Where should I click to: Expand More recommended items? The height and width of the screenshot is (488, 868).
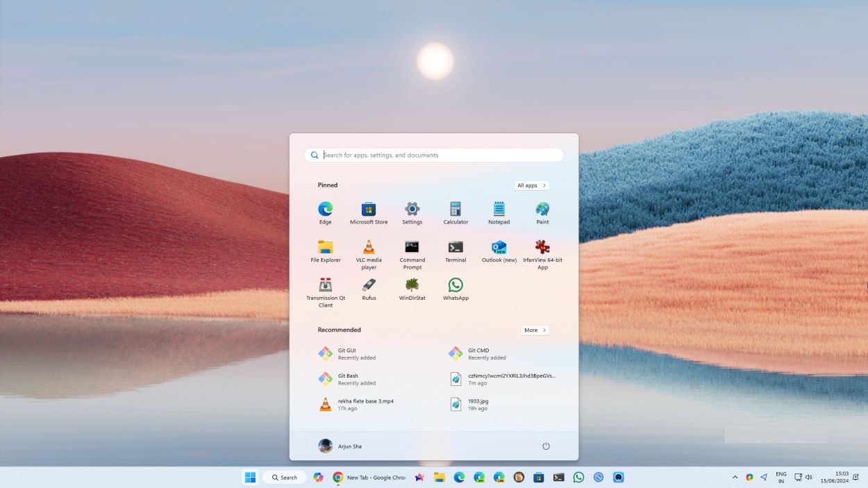(535, 330)
